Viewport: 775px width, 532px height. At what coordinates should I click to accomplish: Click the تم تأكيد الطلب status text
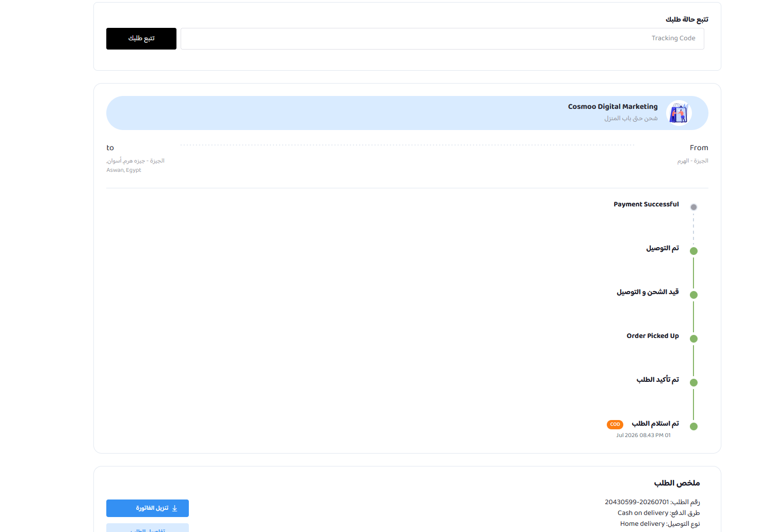(658, 380)
